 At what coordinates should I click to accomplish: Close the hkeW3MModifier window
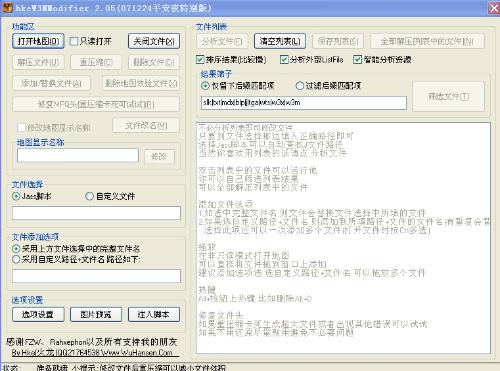tap(494, 8)
